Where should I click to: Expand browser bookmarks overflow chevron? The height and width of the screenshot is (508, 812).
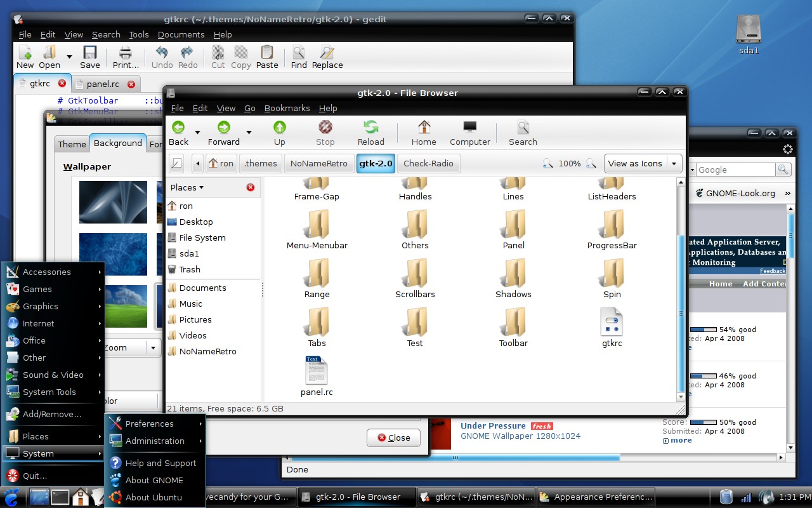pyautogui.click(x=787, y=193)
